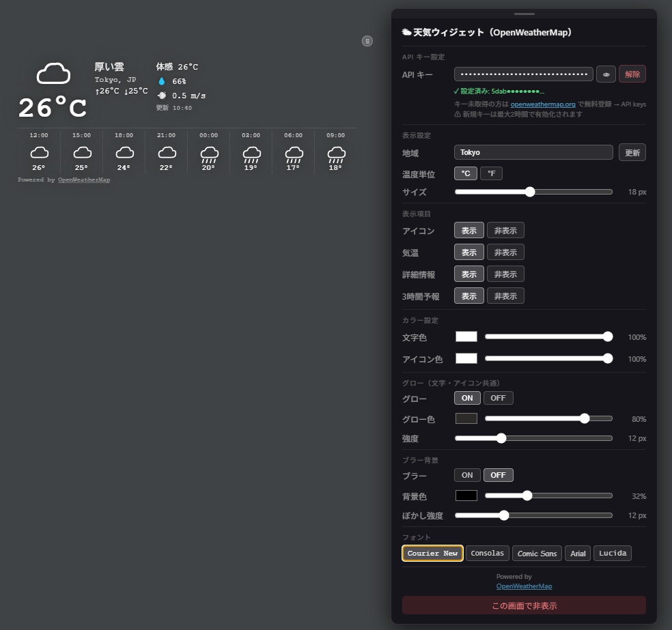
Task: Click the 03:00 forecast rain icon
Action: point(251,155)
